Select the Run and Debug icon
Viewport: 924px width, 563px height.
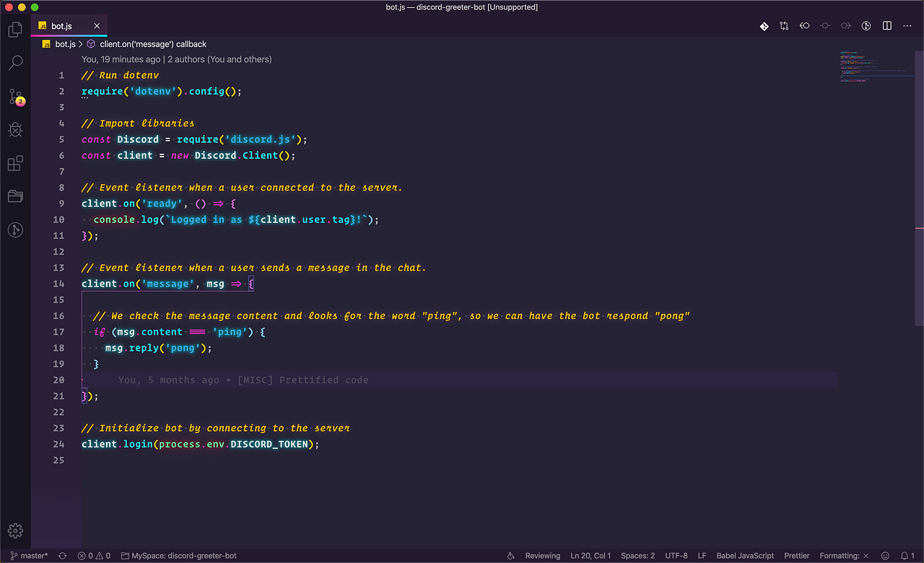[15, 129]
